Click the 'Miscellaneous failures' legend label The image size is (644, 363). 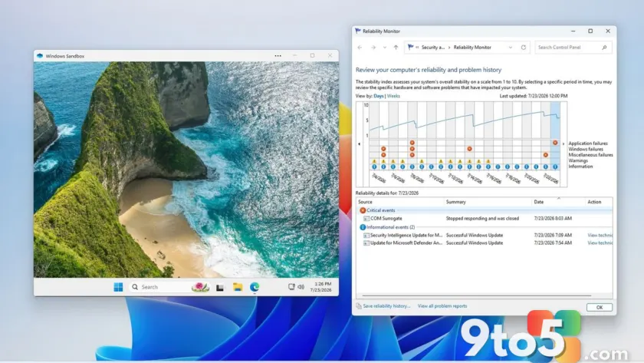pos(590,154)
